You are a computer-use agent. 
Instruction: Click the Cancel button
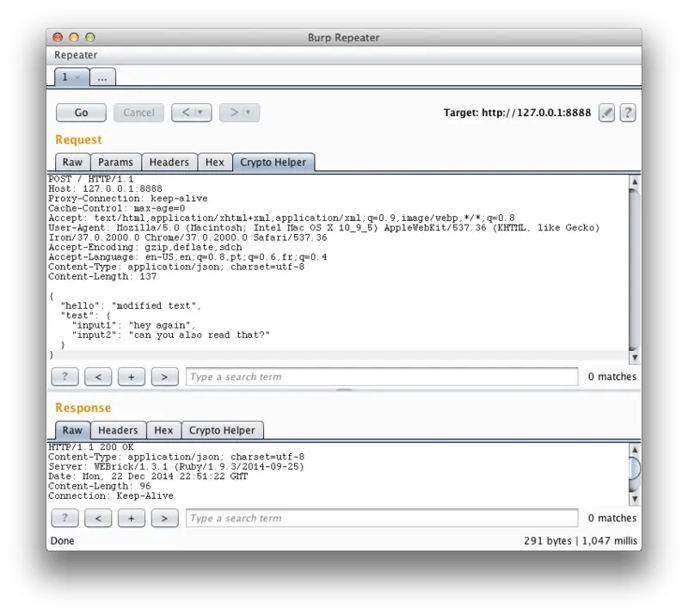coord(138,113)
